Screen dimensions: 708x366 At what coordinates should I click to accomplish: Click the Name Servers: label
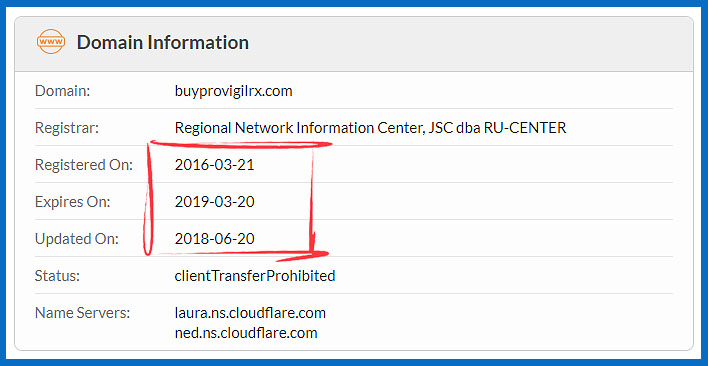click(82, 312)
